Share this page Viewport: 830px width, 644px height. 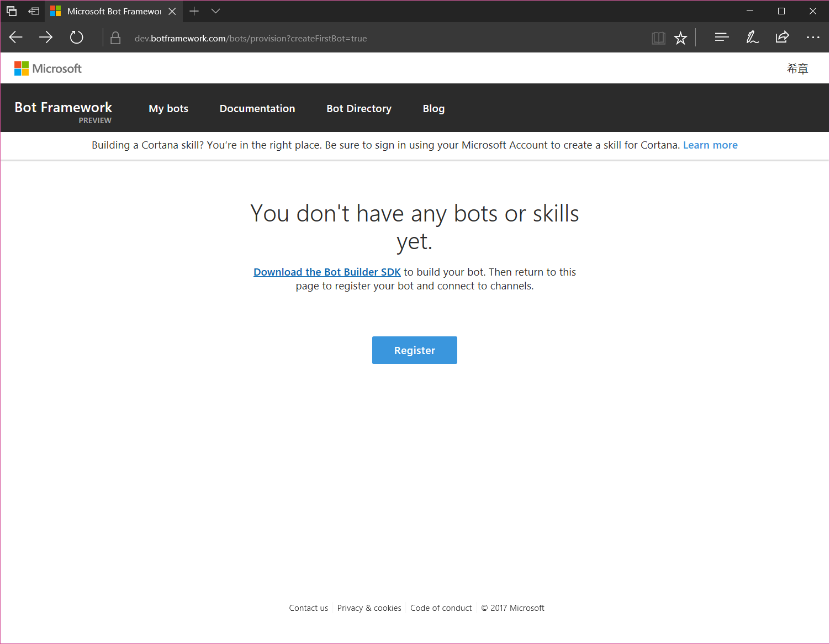point(783,37)
